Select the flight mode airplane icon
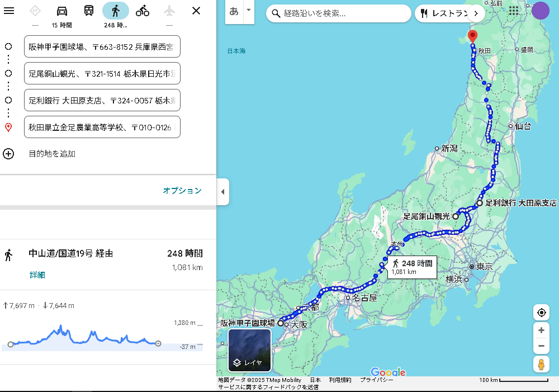Viewport: 559px width, 392px height. [x=169, y=11]
